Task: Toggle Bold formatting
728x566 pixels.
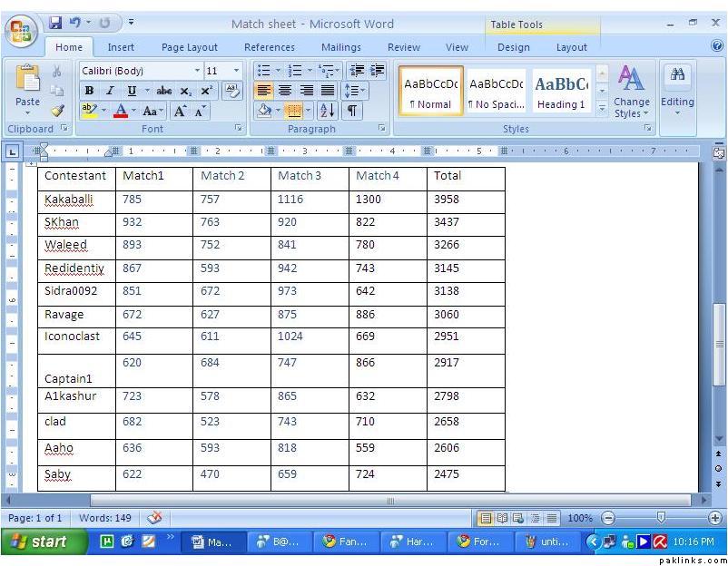Action: point(89,91)
